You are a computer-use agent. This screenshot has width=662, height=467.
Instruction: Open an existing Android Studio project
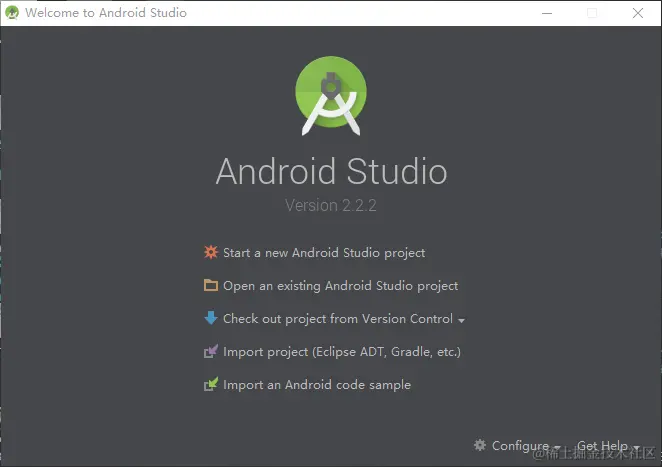pos(340,286)
